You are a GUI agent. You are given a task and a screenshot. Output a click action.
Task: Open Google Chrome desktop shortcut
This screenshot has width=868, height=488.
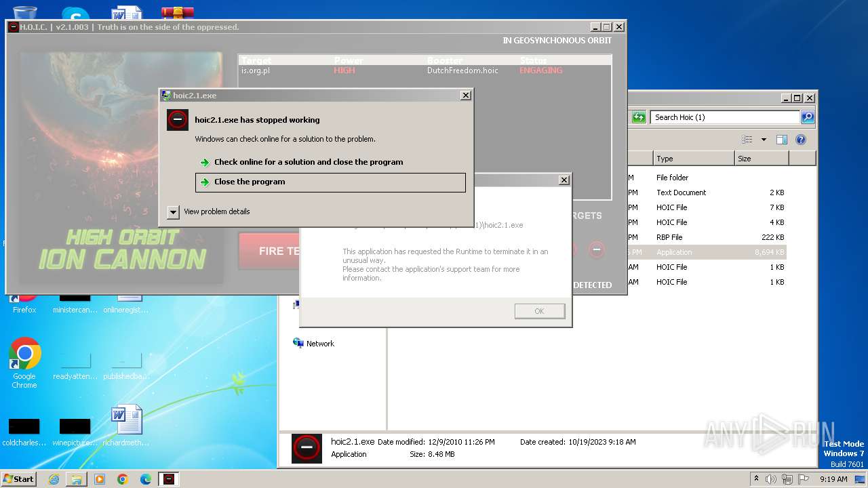pyautogui.click(x=24, y=363)
